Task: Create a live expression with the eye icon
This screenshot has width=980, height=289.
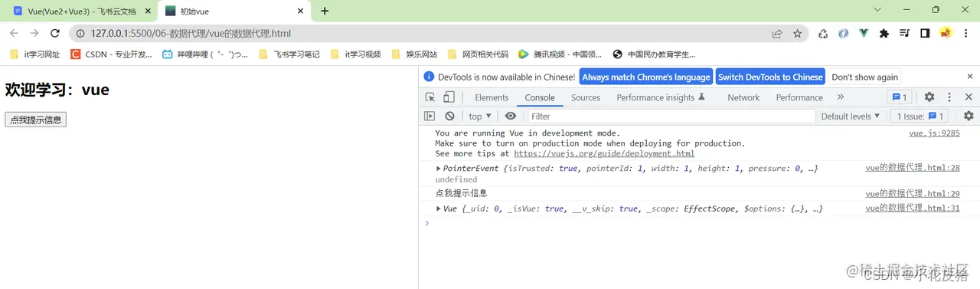Action: coord(511,116)
